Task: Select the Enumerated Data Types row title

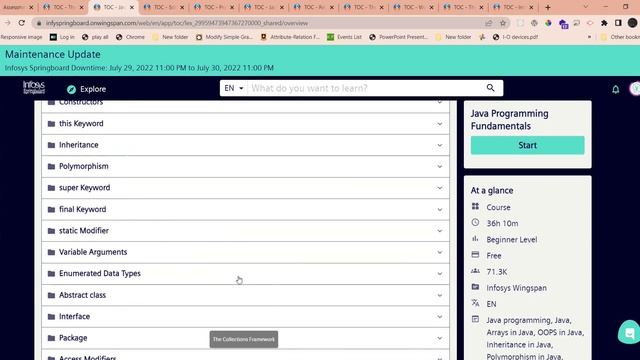Action: tap(100, 273)
